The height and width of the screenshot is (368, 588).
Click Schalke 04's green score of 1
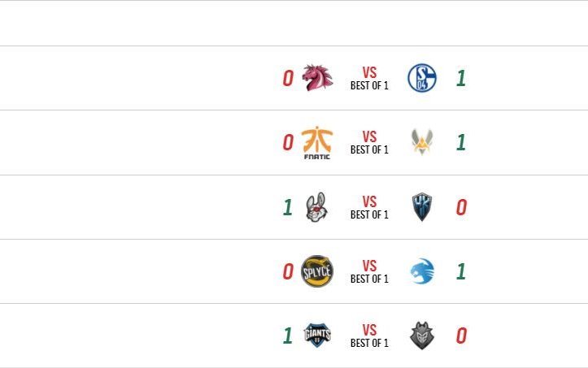(x=460, y=78)
